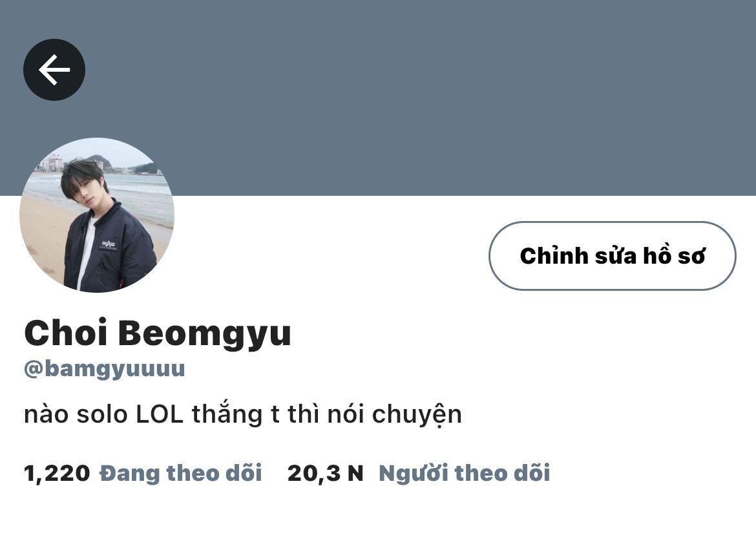This screenshot has width=756, height=550.
Task: Click the Người theo dõi label
Action: [x=465, y=473]
